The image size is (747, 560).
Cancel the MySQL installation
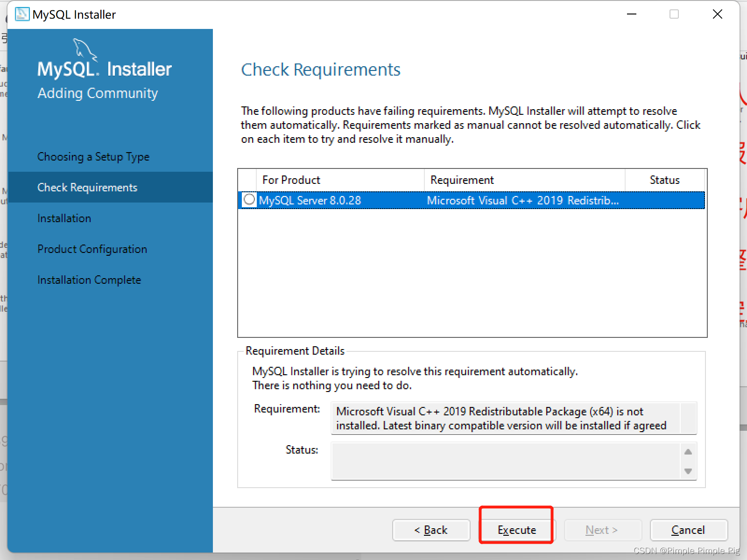tap(689, 530)
